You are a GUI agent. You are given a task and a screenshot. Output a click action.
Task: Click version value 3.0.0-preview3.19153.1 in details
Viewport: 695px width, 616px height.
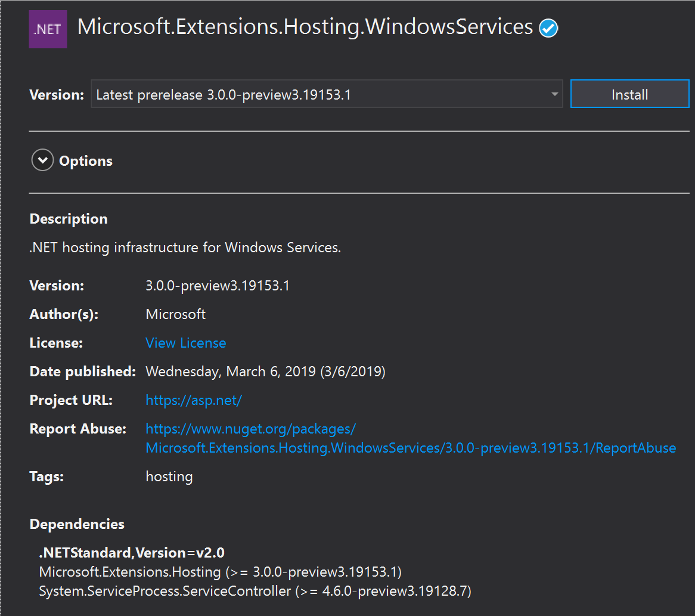pyautogui.click(x=217, y=286)
